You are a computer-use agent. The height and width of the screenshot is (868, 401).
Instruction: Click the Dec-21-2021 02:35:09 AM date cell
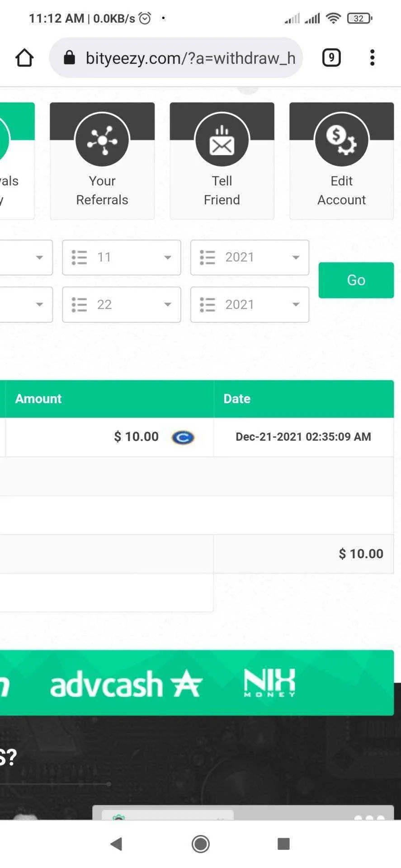coord(303,437)
